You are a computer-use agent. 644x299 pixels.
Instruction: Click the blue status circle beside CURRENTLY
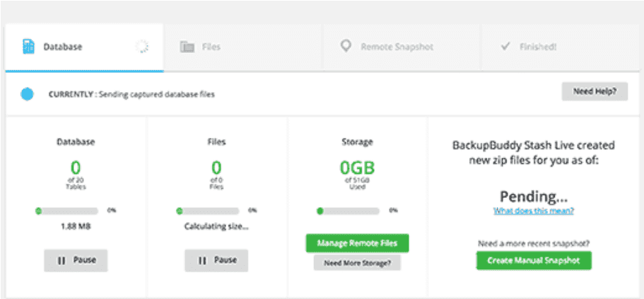pos(27,95)
